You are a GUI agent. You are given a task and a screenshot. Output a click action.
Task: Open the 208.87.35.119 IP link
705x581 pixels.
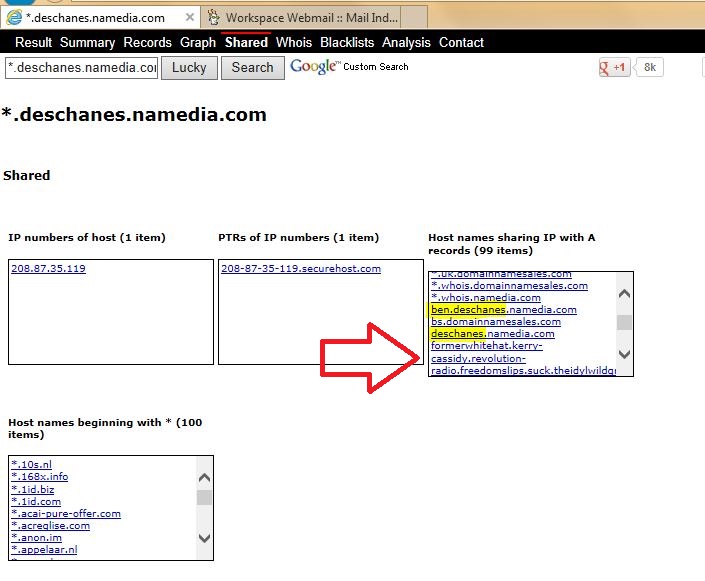click(48, 269)
